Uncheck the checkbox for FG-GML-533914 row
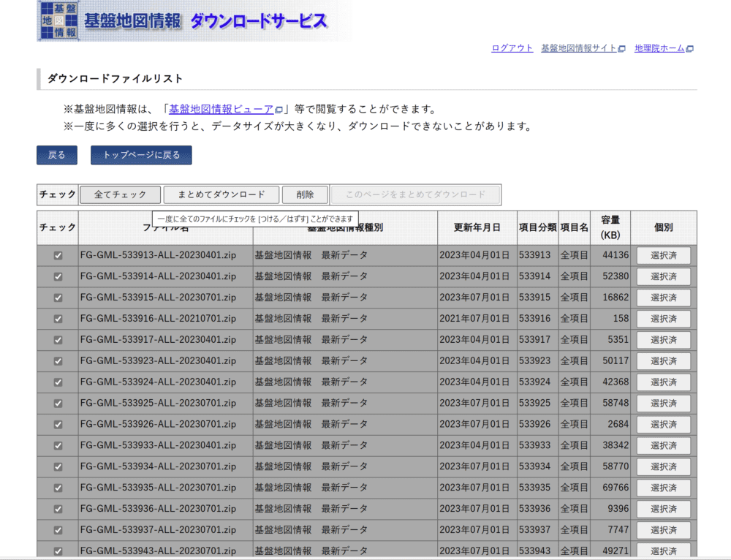 point(58,276)
